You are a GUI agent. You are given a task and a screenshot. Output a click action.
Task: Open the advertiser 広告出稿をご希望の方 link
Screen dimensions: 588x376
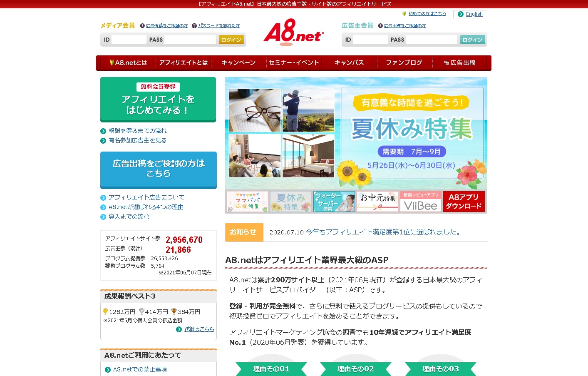coord(405,26)
